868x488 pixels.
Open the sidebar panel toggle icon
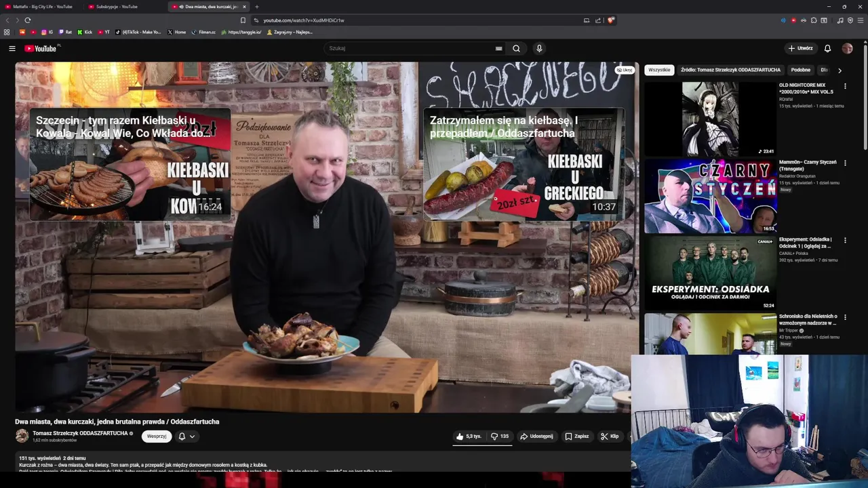824,20
